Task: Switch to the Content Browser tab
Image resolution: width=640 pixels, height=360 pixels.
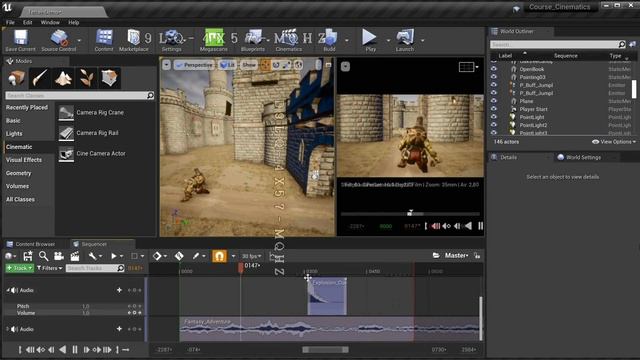Action: click(x=35, y=244)
